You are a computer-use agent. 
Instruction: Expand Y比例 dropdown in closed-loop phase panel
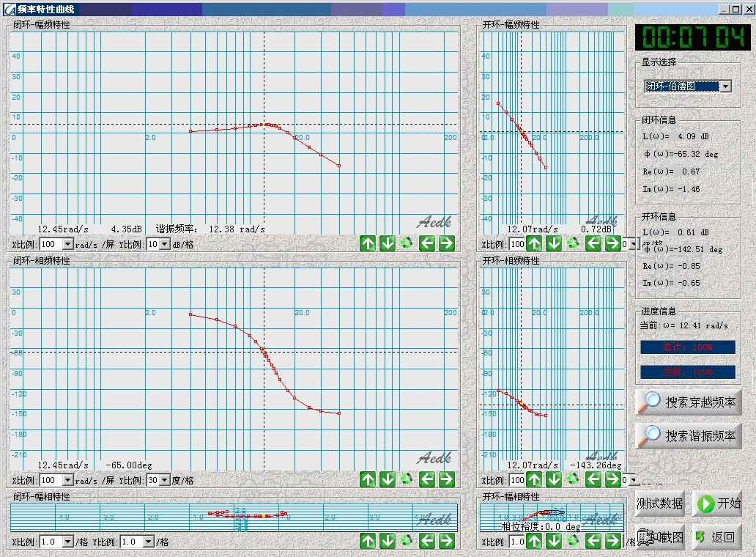[163, 480]
